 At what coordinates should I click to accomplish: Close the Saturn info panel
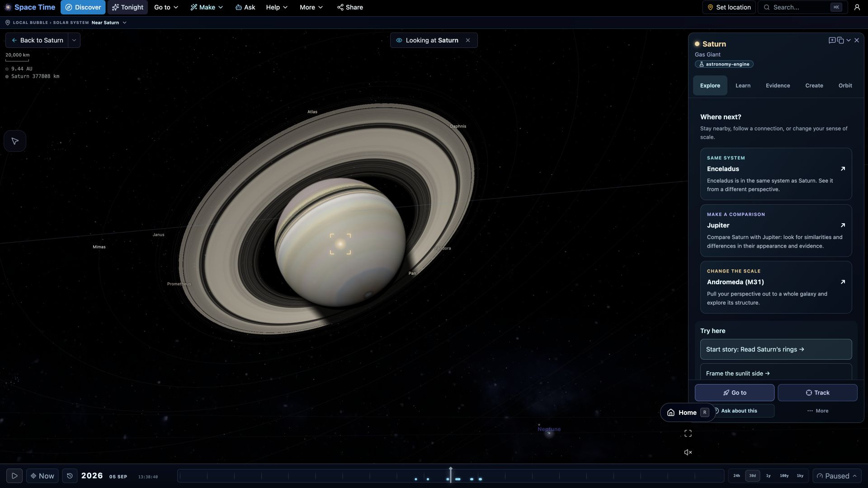click(x=857, y=40)
